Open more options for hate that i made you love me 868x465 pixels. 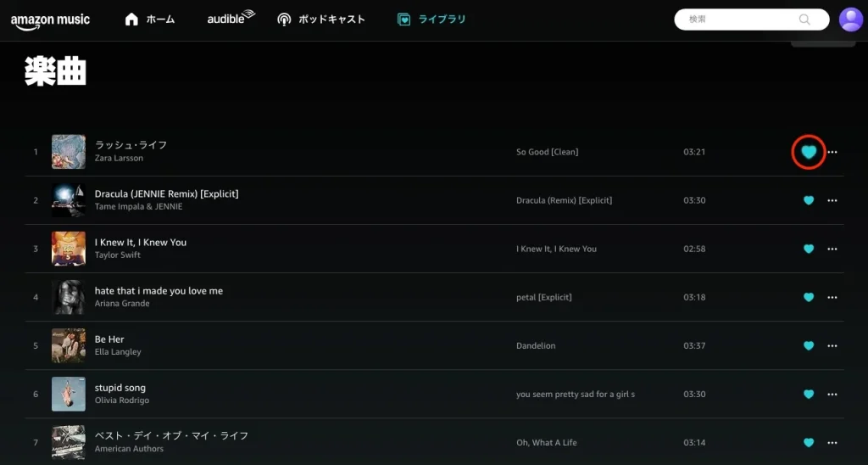[832, 297]
